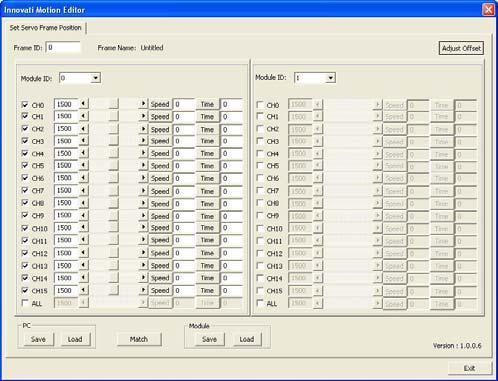This screenshot has width=498, height=381.
Task: Click right arrow of CH10 slider in Module 0
Action: (143, 228)
